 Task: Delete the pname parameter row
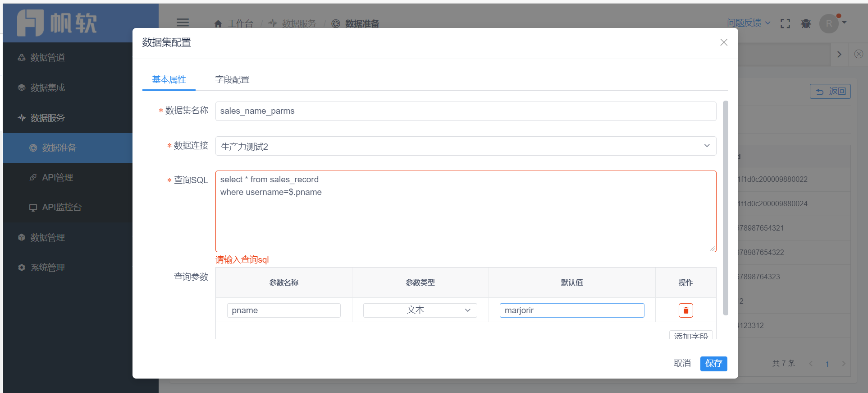pos(685,310)
